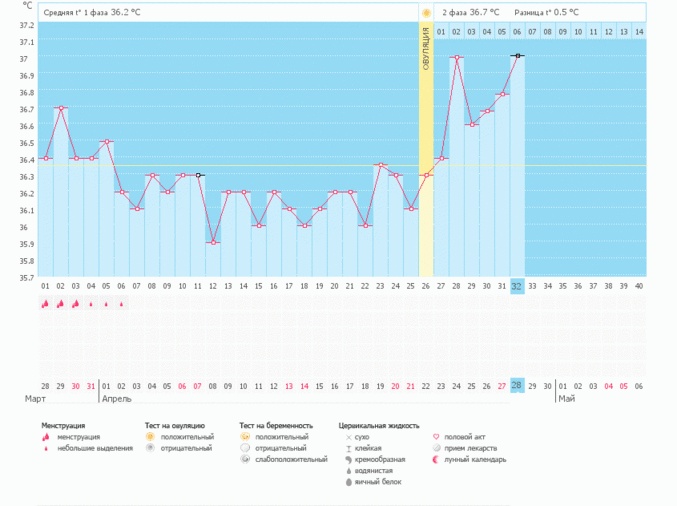Screen dimensions: 677x506
Task: Click the lowest 35.9 point on day 12
Action: [x=213, y=243]
